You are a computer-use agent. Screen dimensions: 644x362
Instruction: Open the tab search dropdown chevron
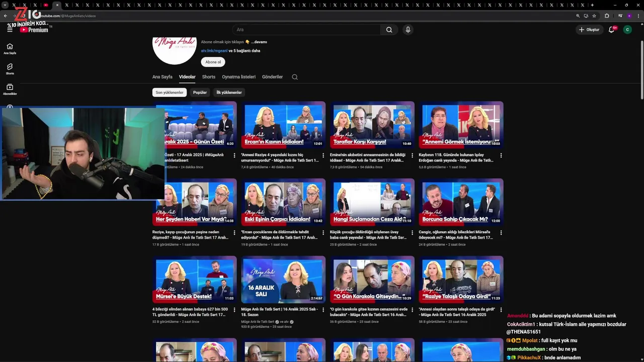(5, 5)
